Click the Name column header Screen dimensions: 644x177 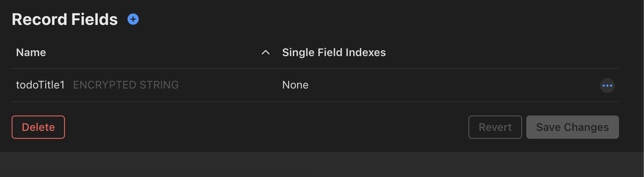[x=31, y=52]
